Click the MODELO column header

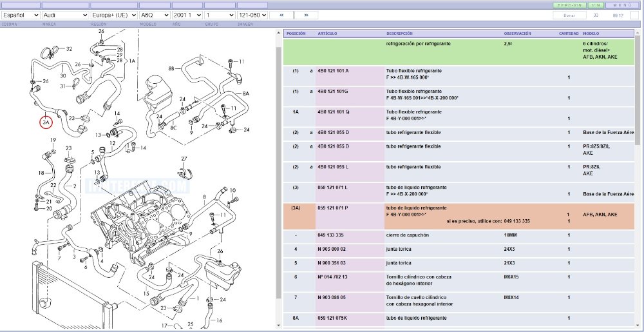[591, 34]
